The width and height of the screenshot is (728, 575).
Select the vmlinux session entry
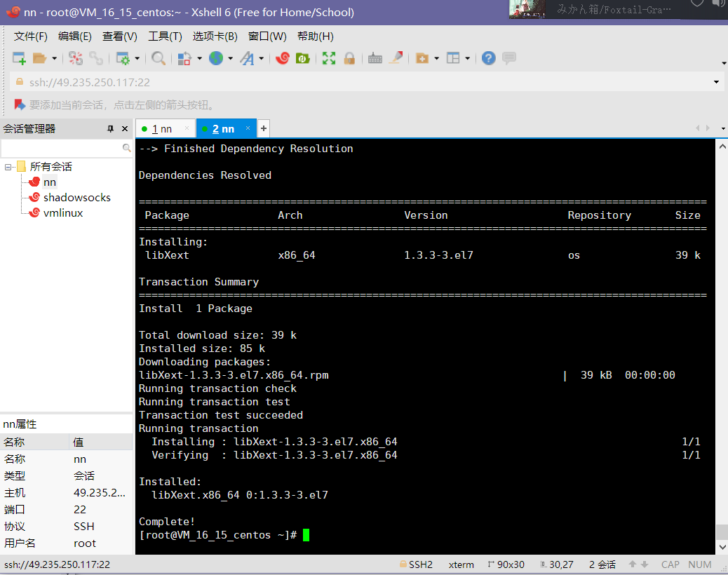[63, 213]
